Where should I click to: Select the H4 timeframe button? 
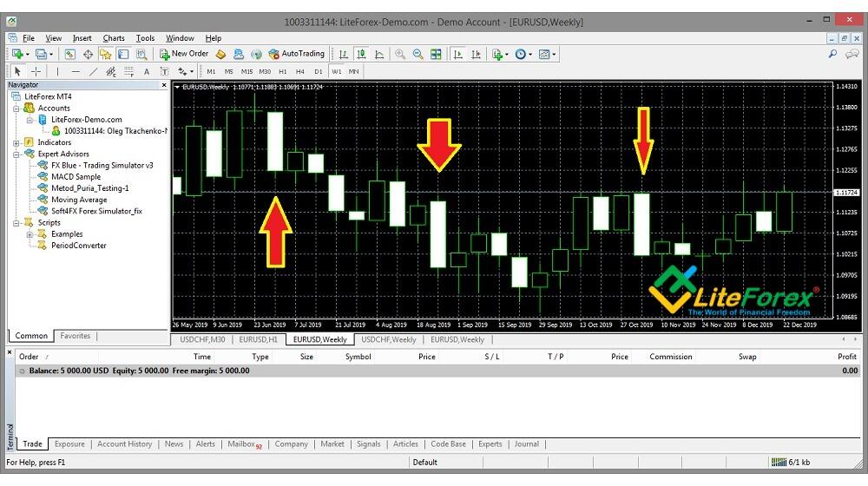[299, 71]
